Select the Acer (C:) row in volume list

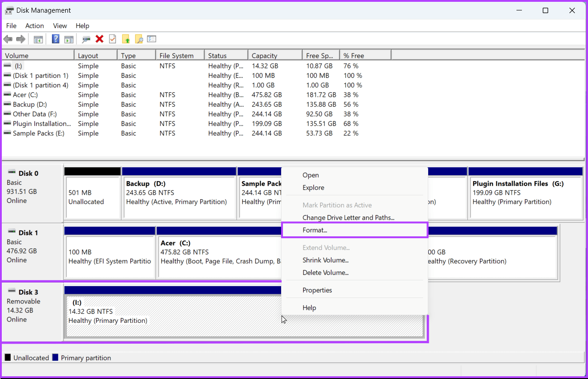coord(197,95)
